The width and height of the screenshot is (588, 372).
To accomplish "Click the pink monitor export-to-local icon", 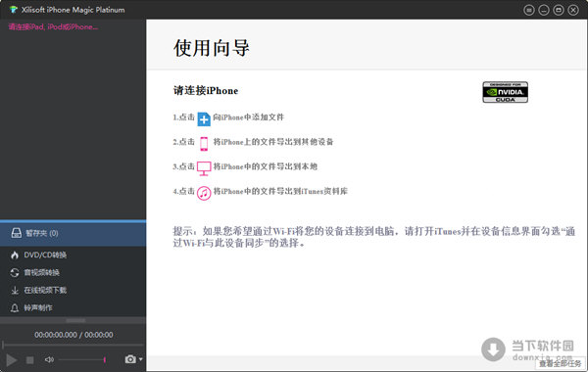I will pyautogui.click(x=204, y=168).
